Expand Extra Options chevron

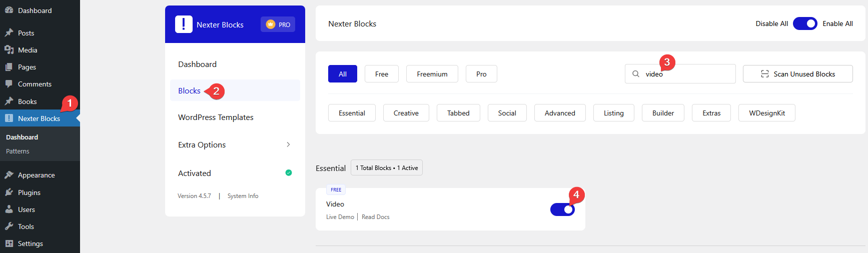[x=288, y=144]
